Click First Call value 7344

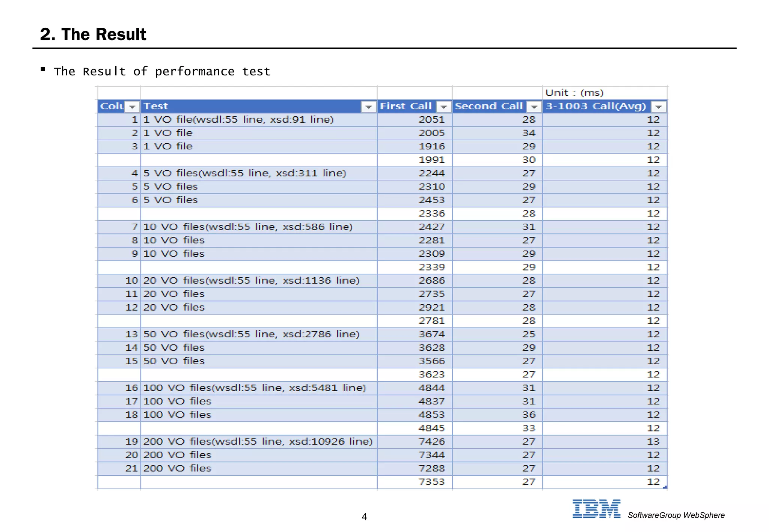tap(415, 455)
